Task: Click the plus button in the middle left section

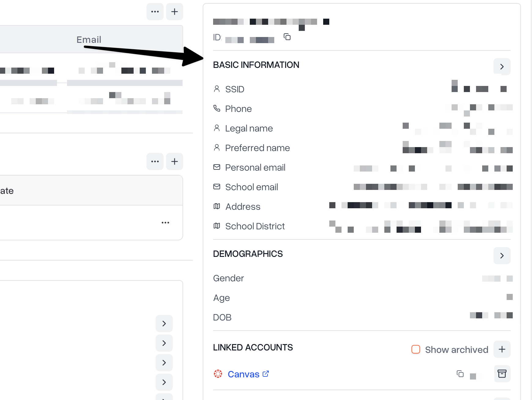Action: (175, 161)
